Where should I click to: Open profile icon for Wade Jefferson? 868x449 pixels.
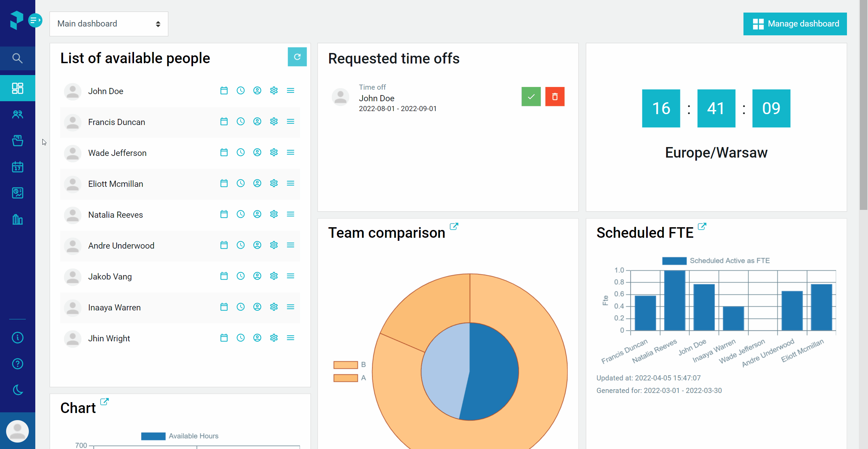tap(257, 152)
